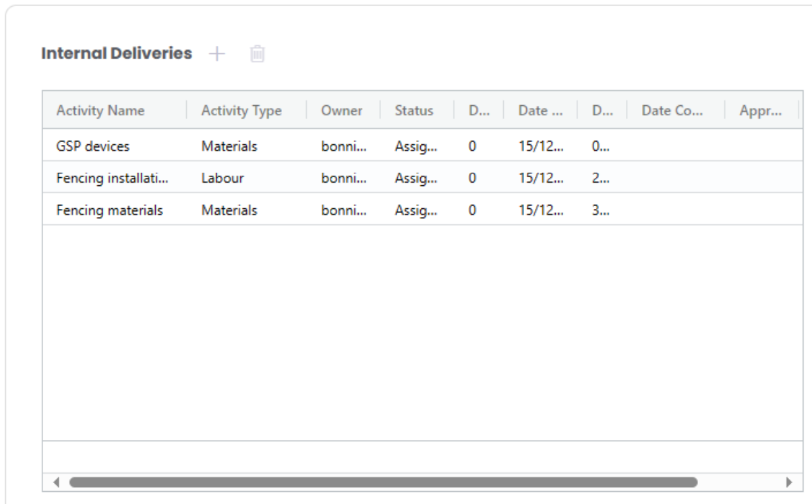Select the Fencing materials activity cell
The image size is (812, 504).
pos(114,209)
